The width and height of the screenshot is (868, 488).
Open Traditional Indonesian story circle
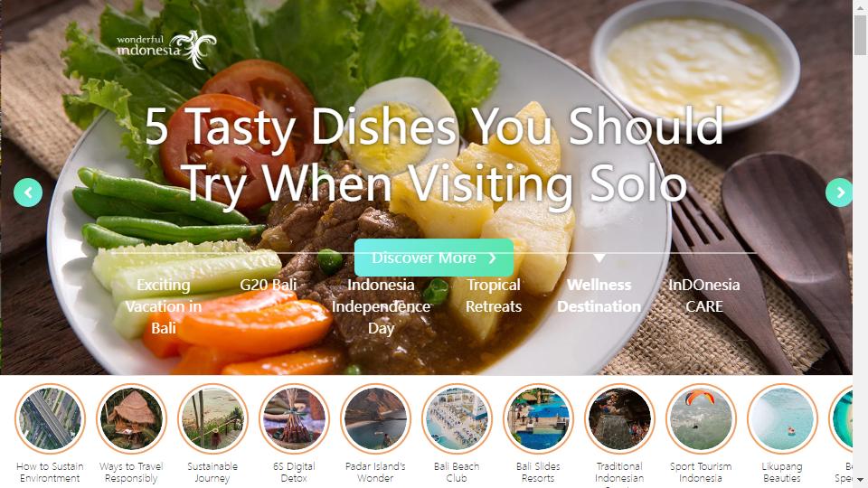pyautogui.click(x=619, y=418)
